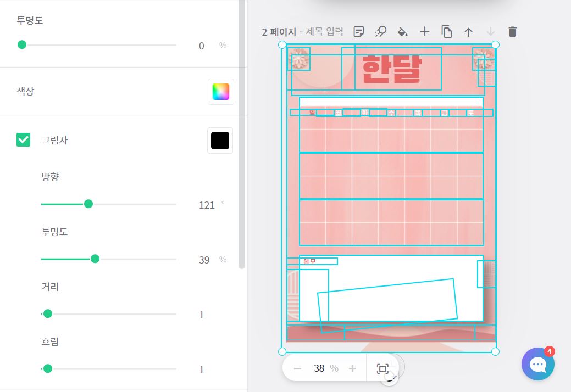Zoom in with the plus button
Viewport: 571px width, 392px height.
click(352, 369)
